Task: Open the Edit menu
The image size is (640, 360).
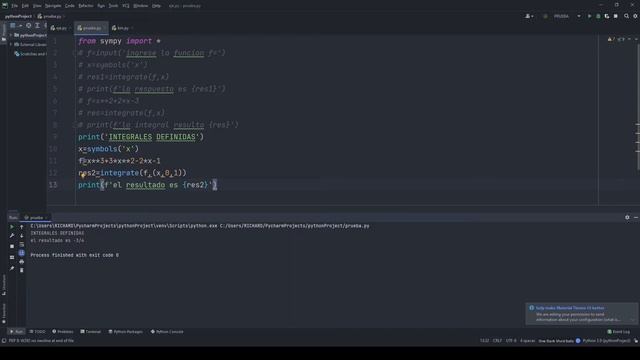Action: tap(25, 6)
